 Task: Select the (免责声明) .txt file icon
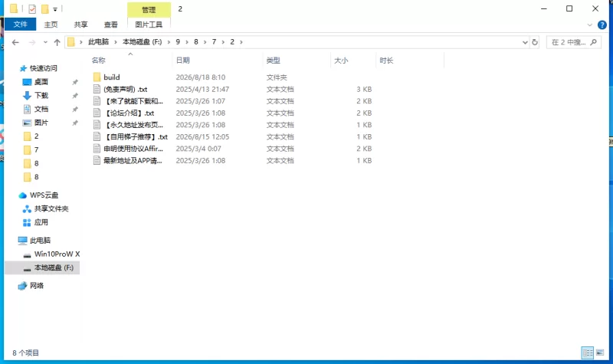point(97,89)
